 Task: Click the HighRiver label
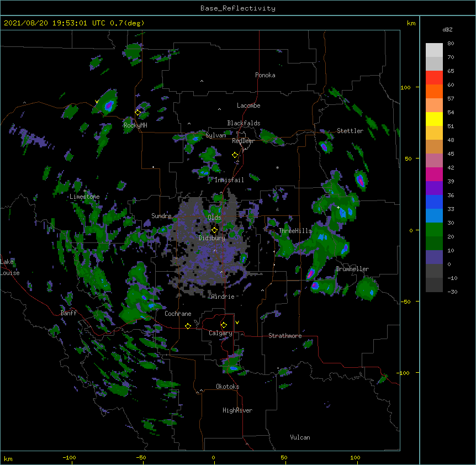[x=237, y=410]
